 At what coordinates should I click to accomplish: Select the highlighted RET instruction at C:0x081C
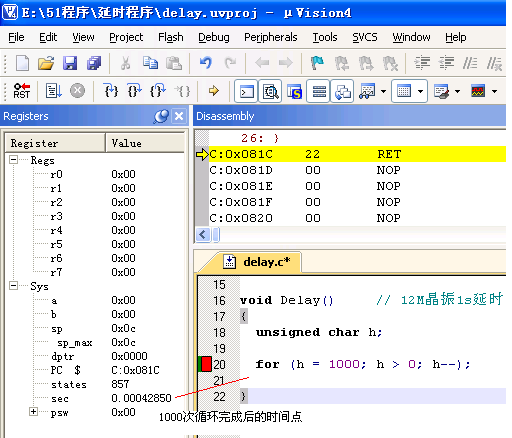coord(357,154)
